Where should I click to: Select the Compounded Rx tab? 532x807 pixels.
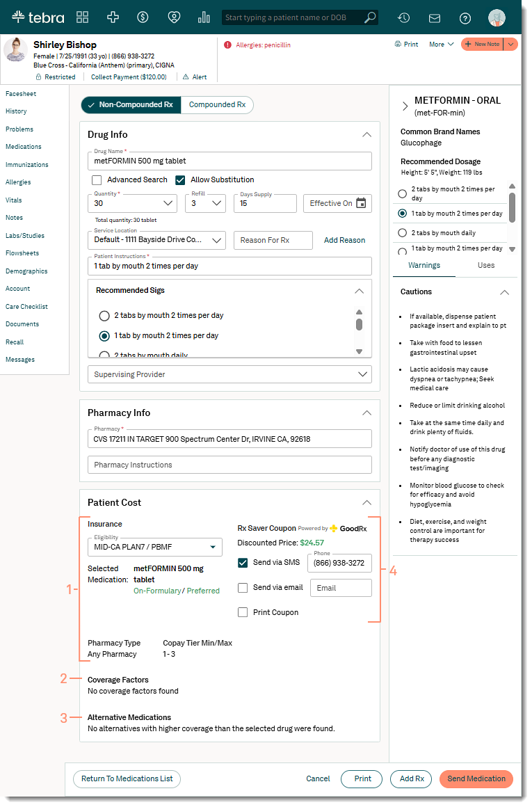coord(217,104)
